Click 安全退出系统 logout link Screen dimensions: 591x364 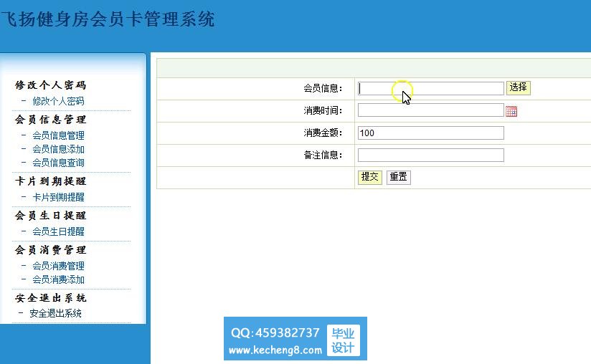click(55, 313)
